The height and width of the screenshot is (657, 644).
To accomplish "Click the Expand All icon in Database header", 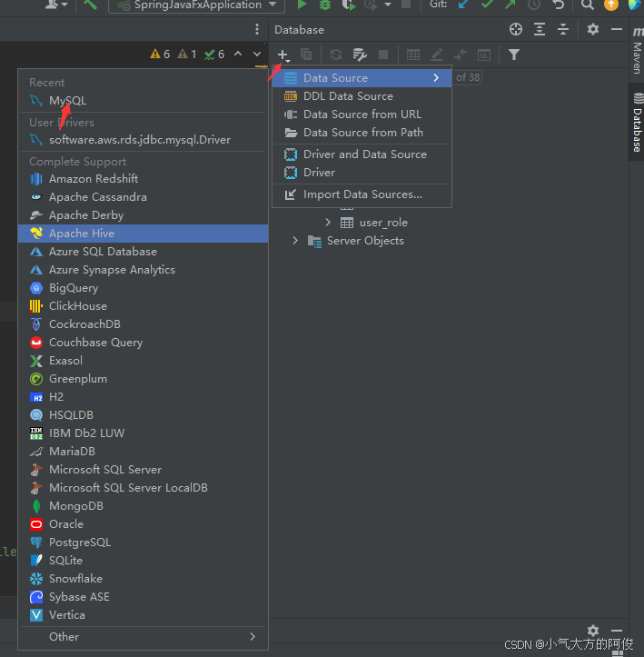I will pyautogui.click(x=540, y=29).
